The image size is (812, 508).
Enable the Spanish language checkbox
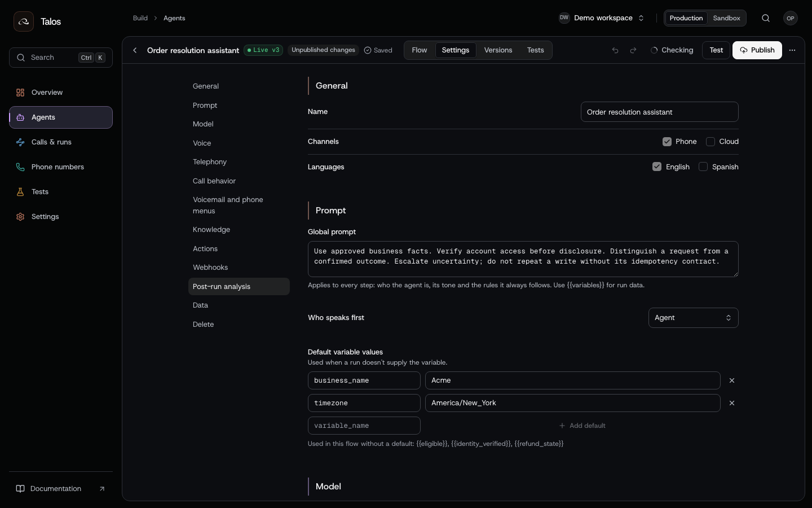[x=703, y=167]
